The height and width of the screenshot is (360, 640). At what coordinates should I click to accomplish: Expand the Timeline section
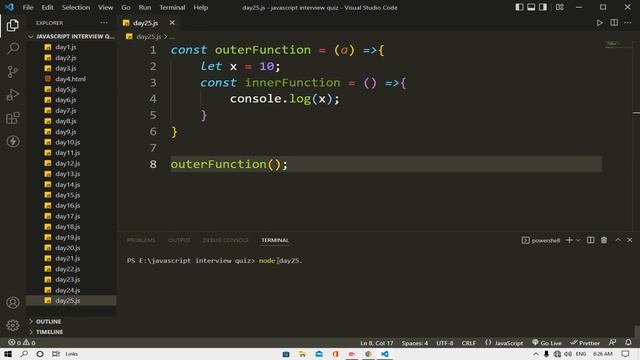click(x=72, y=332)
